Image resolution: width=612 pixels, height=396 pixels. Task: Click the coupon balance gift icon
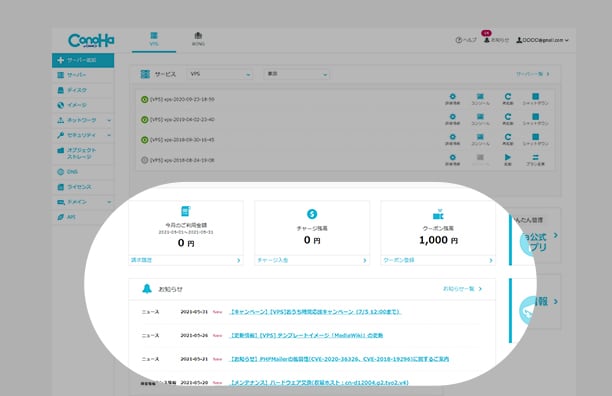(438, 214)
